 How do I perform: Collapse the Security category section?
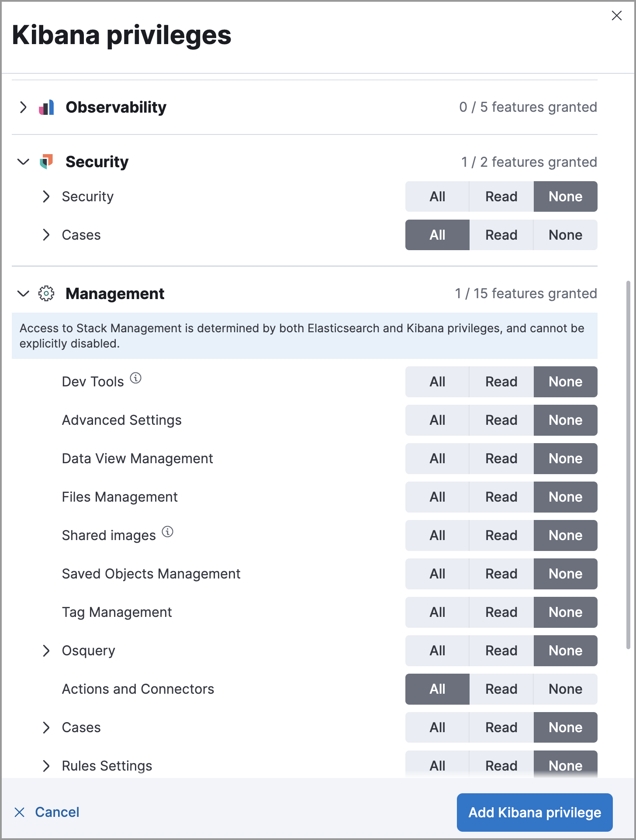point(23,162)
